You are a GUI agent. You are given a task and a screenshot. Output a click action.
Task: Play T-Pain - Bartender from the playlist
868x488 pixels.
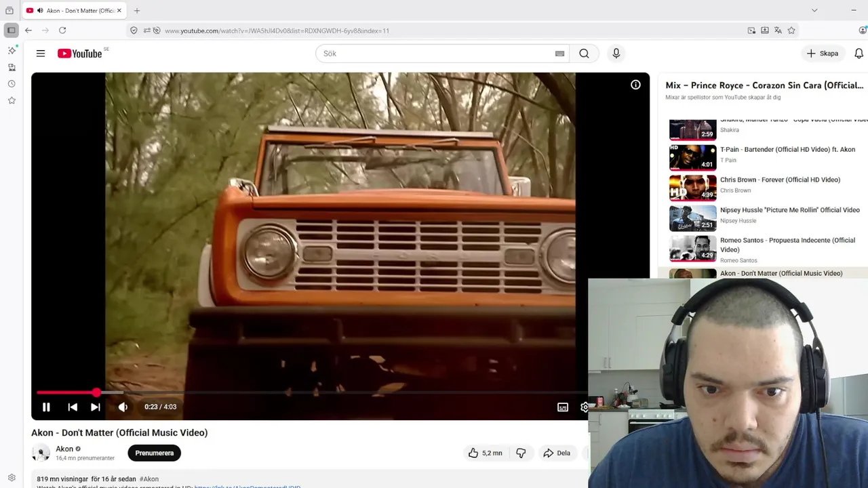pyautogui.click(x=787, y=150)
